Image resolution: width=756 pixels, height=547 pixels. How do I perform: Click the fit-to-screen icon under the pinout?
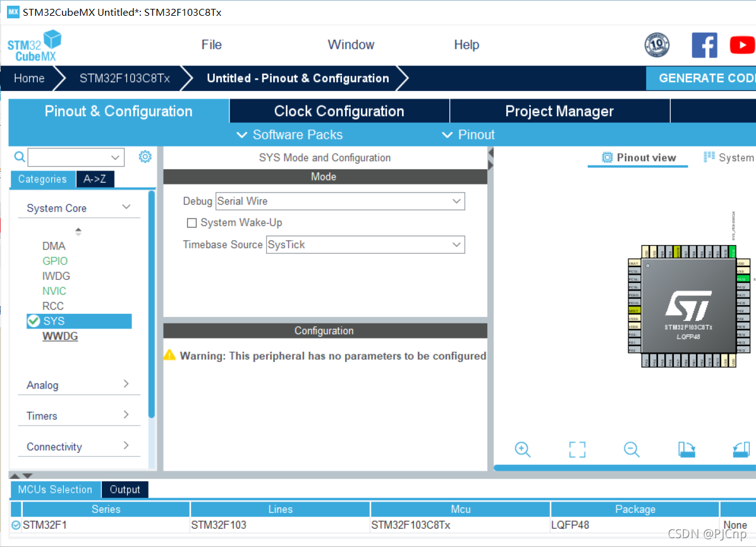pos(577,449)
